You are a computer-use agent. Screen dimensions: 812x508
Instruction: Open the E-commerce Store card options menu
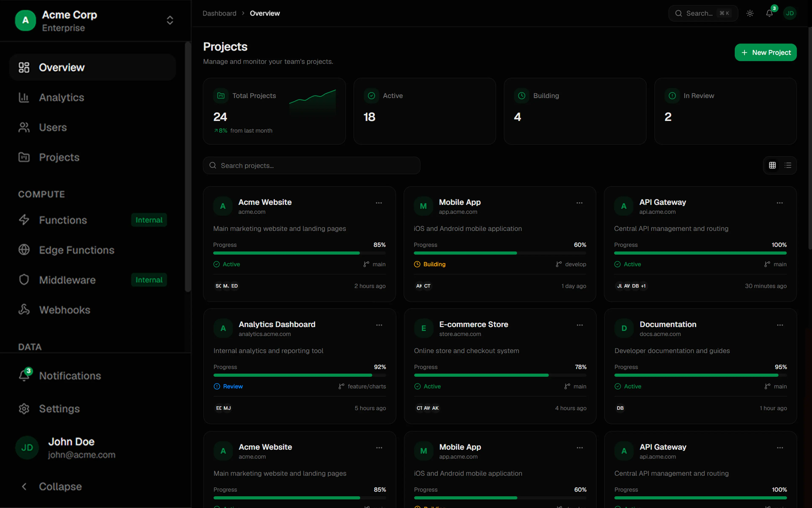click(580, 325)
